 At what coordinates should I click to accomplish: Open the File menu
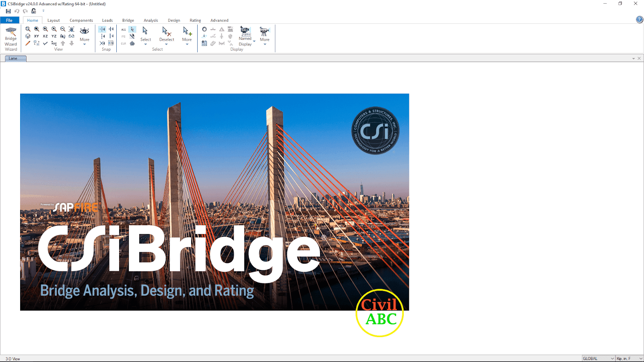click(9, 21)
